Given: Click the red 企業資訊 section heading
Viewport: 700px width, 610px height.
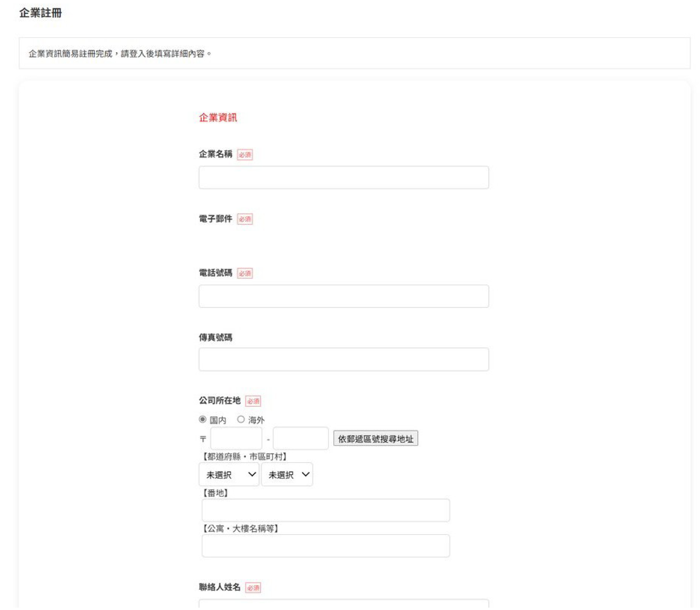Looking at the screenshot, I should click(218, 117).
